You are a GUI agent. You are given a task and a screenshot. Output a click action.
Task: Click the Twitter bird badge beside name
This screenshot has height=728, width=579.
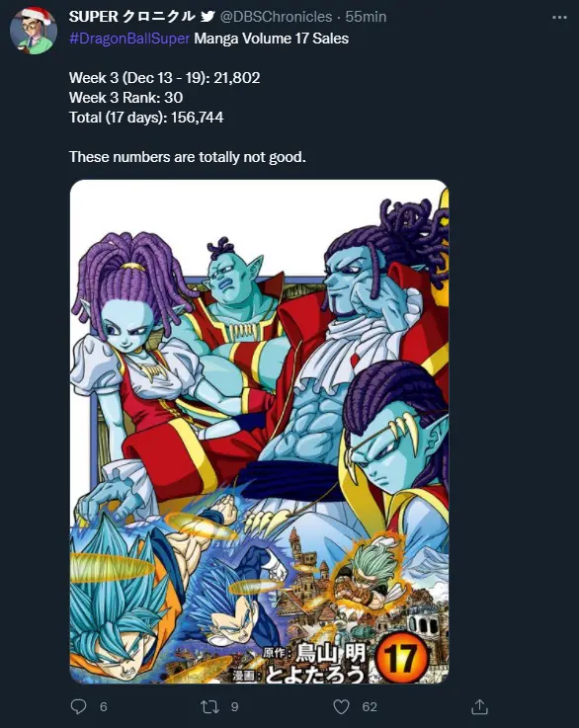(207, 17)
